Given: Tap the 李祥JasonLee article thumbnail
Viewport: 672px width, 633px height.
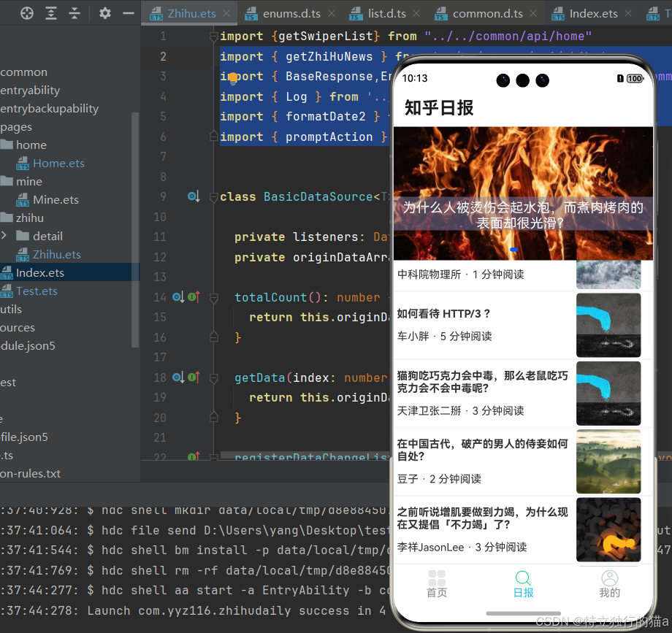Looking at the screenshot, I should [x=608, y=529].
